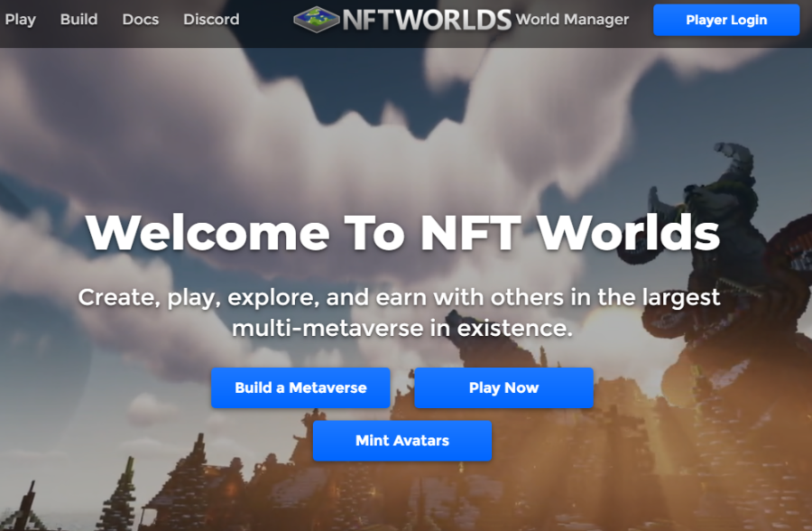The height and width of the screenshot is (531, 812).
Task: Open the Build navigation link
Action: pyautogui.click(x=78, y=19)
